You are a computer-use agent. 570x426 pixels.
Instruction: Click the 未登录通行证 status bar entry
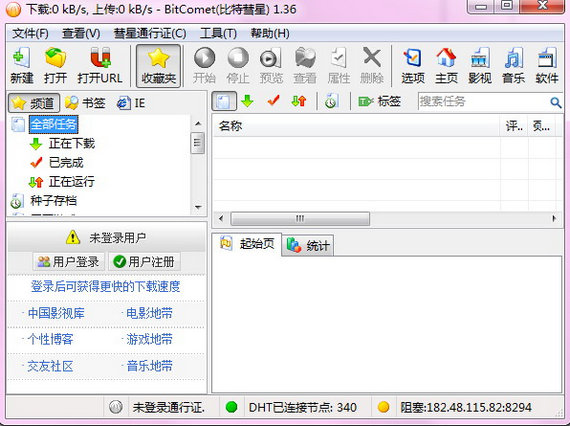click(169, 407)
